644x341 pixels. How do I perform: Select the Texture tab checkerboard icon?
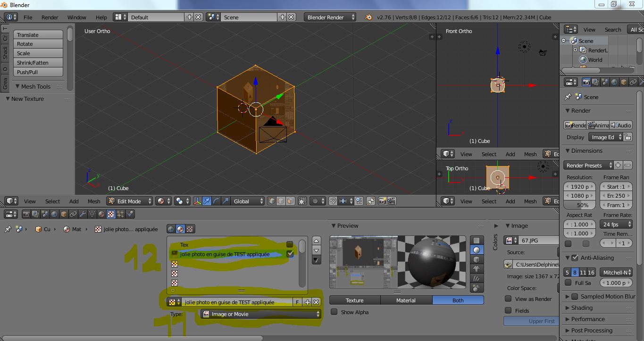click(x=111, y=214)
